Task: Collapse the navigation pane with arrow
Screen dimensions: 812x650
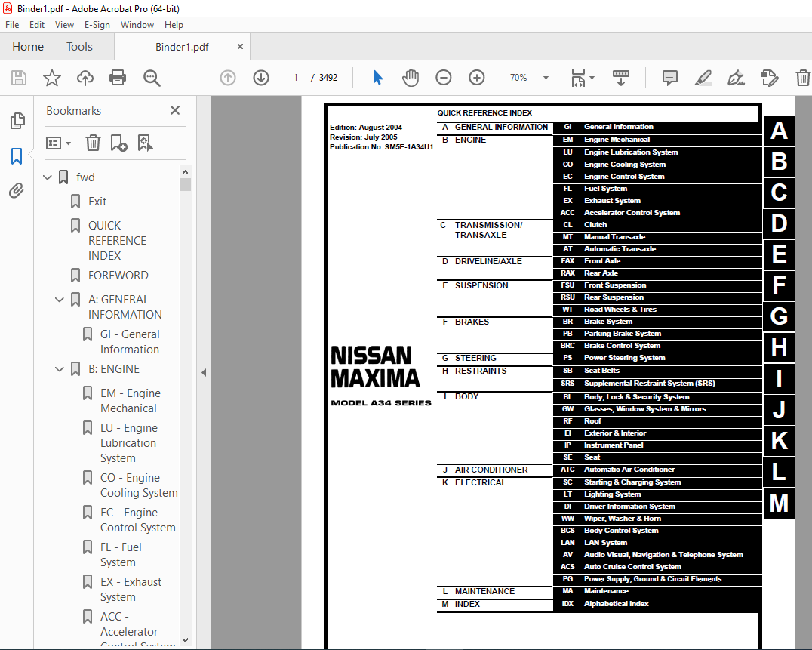Action: point(204,372)
